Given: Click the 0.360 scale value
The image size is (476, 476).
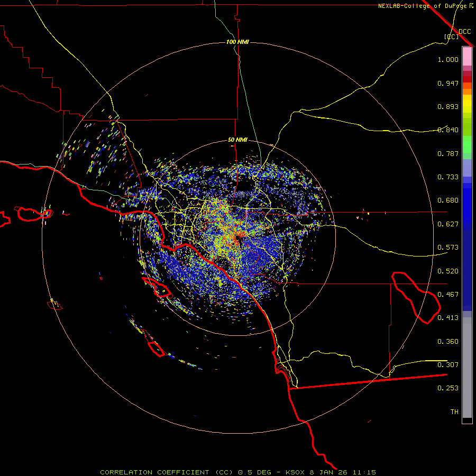Looking at the screenshot, I should click(448, 342).
